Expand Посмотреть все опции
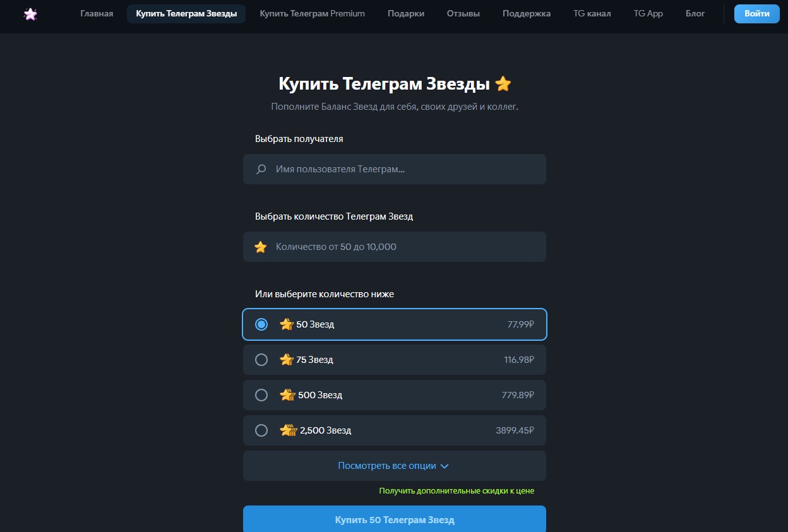This screenshot has height=532, width=788. tap(395, 466)
